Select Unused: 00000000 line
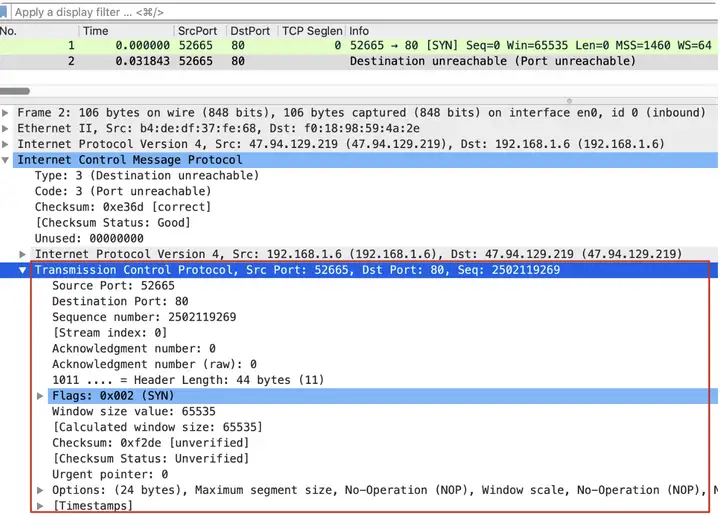The image size is (720, 516). point(89,238)
